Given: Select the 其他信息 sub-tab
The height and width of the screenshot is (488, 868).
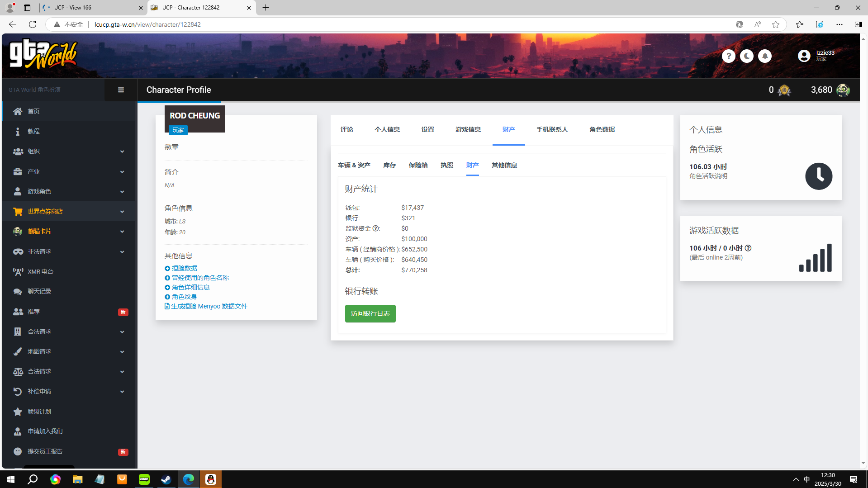Looking at the screenshot, I should click(x=504, y=165).
